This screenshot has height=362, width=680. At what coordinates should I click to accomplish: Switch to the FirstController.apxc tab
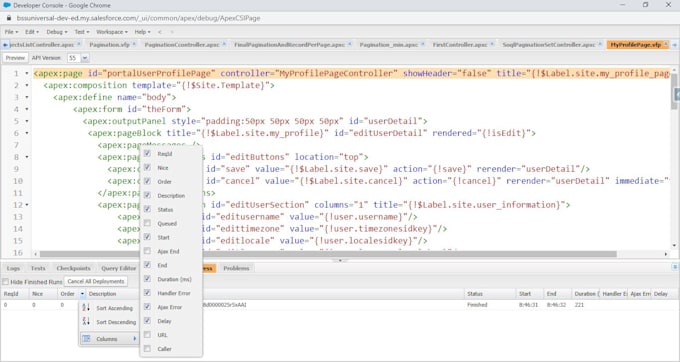click(460, 45)
